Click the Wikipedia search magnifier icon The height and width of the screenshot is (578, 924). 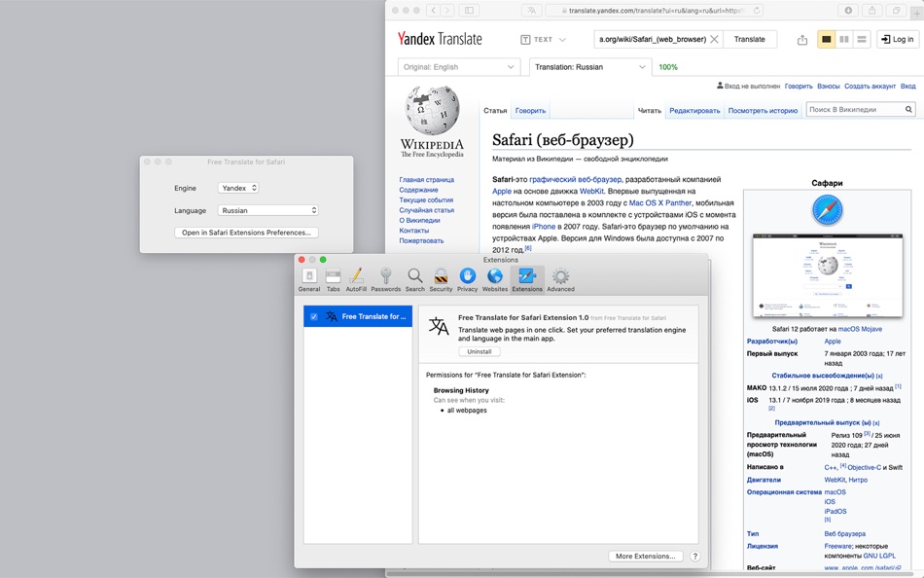tap(908, 109)
